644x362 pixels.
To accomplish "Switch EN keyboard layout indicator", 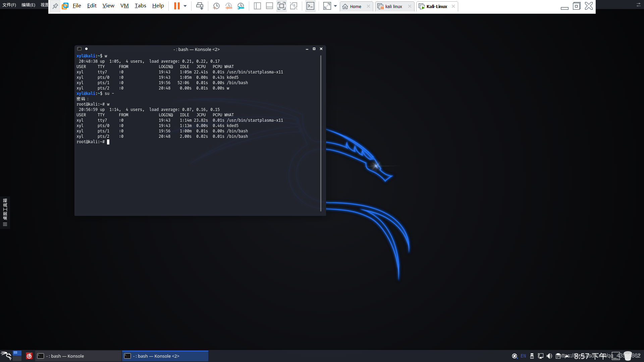I will [x=523, y=356].
